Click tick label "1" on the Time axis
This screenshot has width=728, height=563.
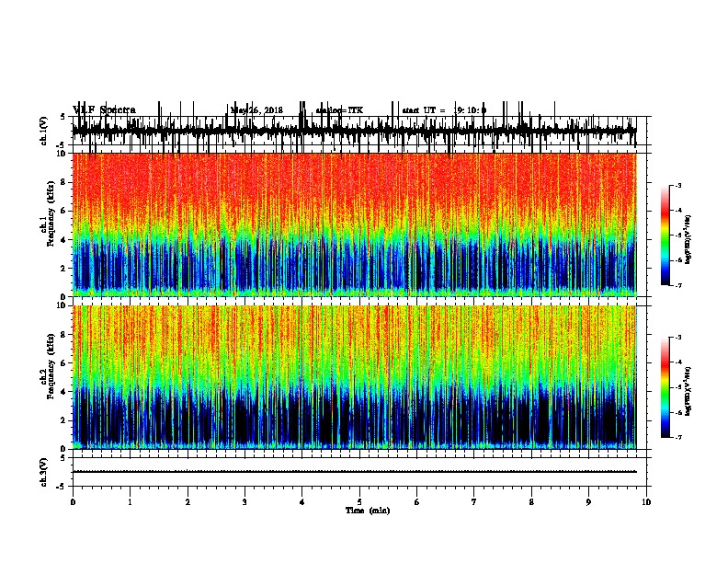130,502
